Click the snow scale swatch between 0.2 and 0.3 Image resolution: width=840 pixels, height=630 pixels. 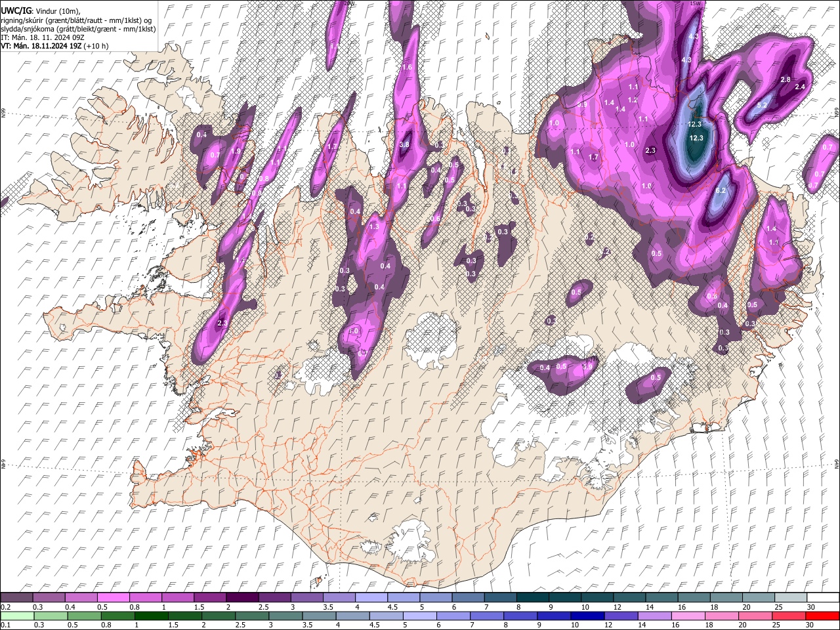[x=16, y=598]
